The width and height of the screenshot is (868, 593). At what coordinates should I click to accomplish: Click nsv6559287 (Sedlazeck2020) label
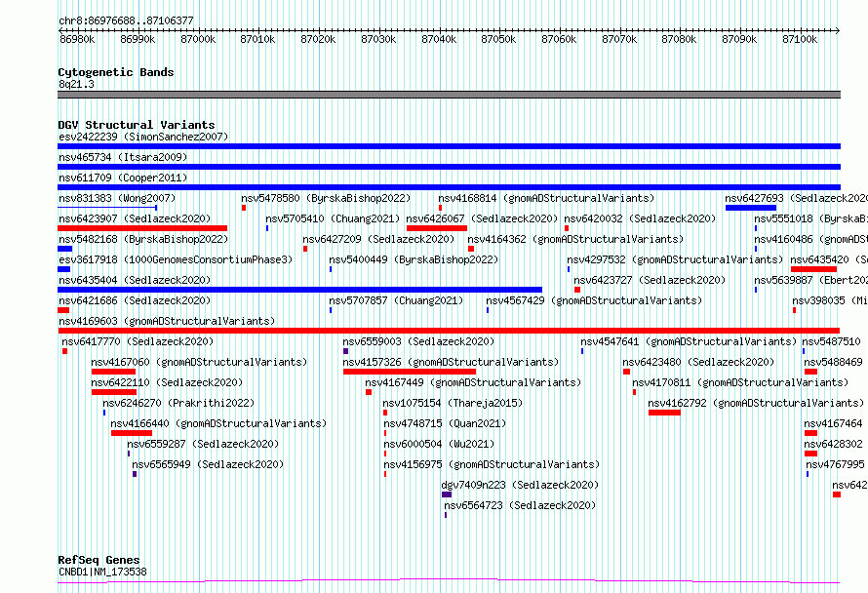[203, 444]
